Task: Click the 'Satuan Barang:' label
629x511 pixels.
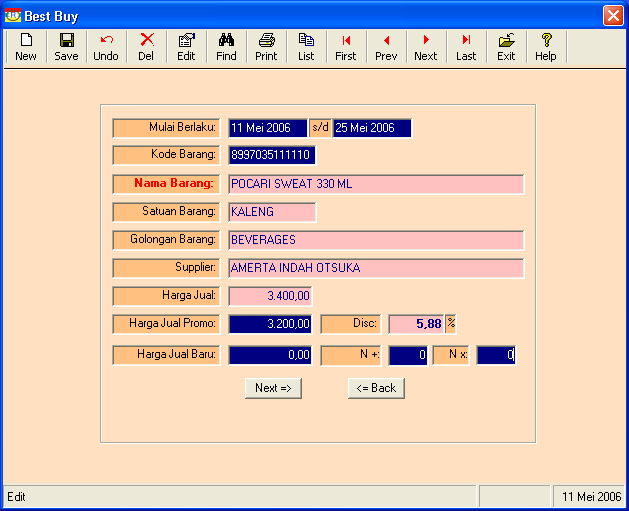Action: 166,212
